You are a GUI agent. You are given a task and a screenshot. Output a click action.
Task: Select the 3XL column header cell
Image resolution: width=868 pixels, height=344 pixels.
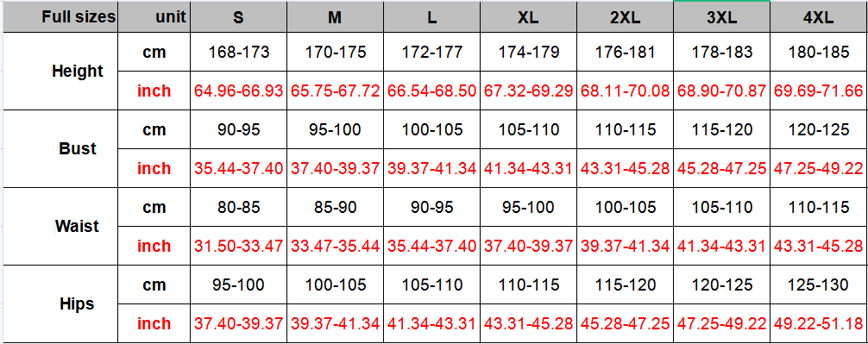[722, 16]
